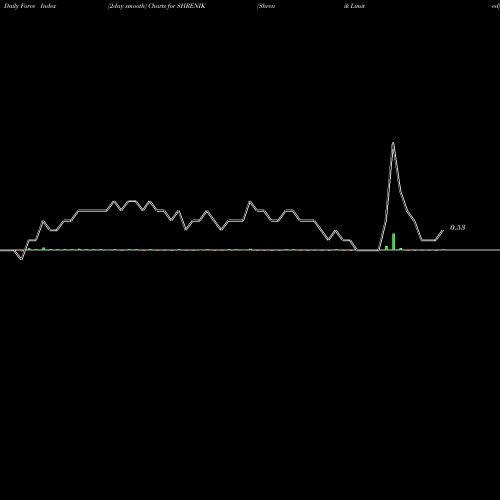Click the tallest green volume bar
Screen dimensions: 500x500
pos(394,241)
